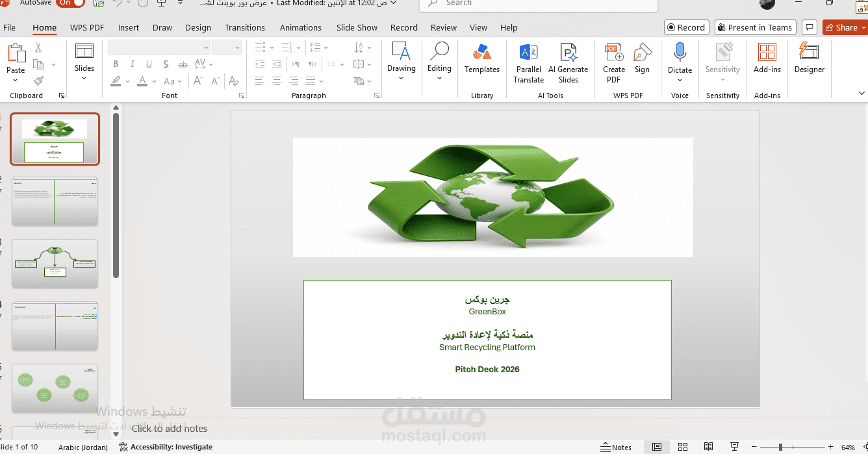Expand Slides dropdown

click(84, 79)
